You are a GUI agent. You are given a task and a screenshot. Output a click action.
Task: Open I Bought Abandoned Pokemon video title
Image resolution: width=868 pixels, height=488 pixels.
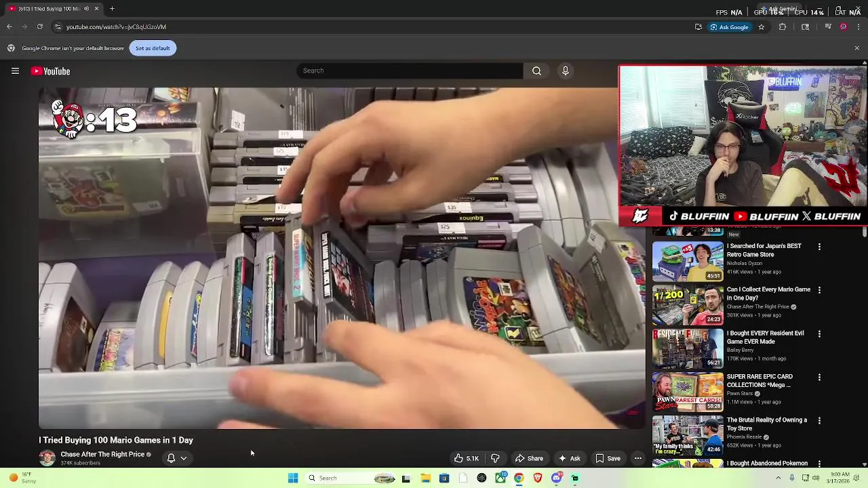pos(767,464)
